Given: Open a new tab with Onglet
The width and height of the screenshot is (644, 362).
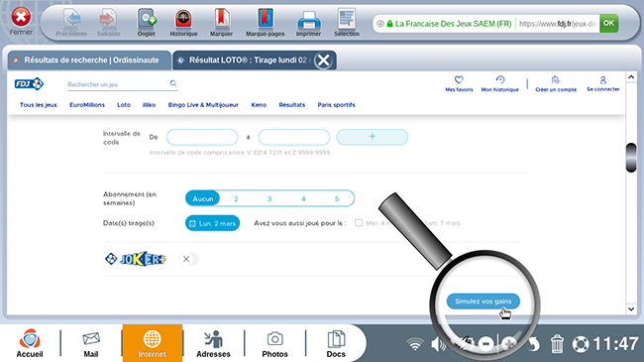Looking at the screenshot, I should tap(147, 23).
